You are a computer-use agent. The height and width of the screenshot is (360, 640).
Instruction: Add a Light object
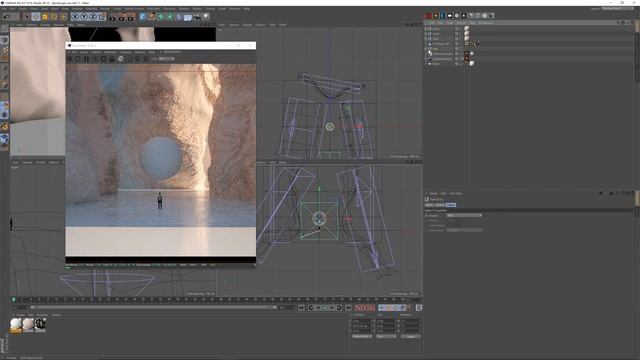(x=206, y=17)
